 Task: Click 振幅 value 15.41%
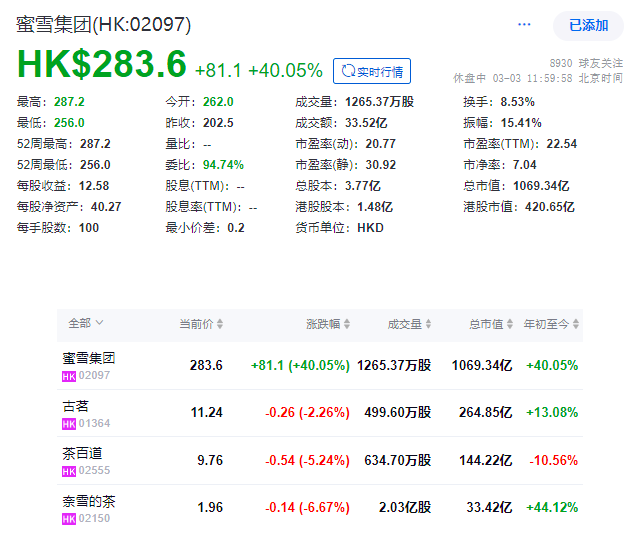(x=521, y=123)
